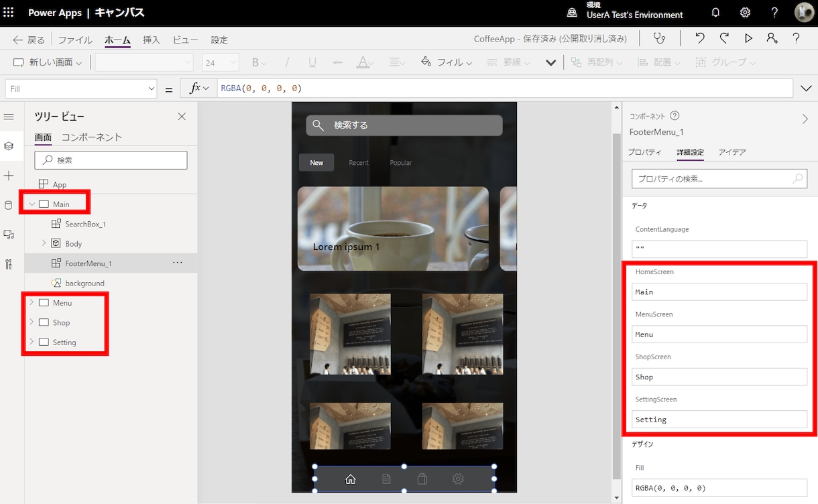Open the Media icon in sidebar
Screen dimensions: 818x504
click(9, 235)
